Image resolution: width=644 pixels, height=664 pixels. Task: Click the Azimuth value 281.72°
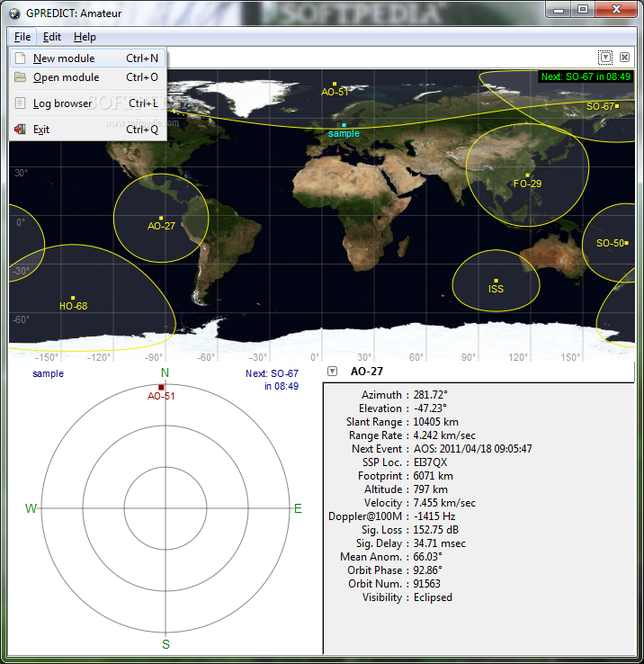point(430,395)
